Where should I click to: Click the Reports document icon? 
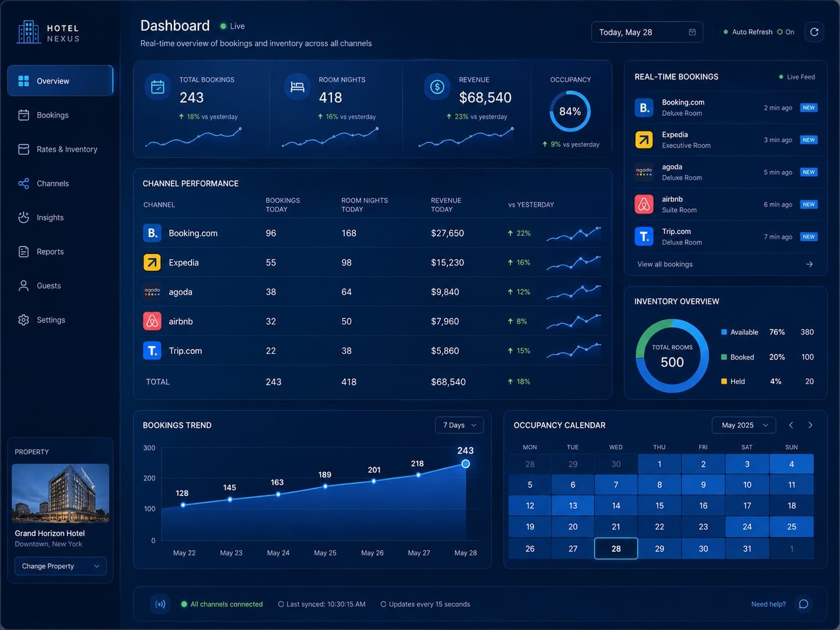click(x=24, y=252)
